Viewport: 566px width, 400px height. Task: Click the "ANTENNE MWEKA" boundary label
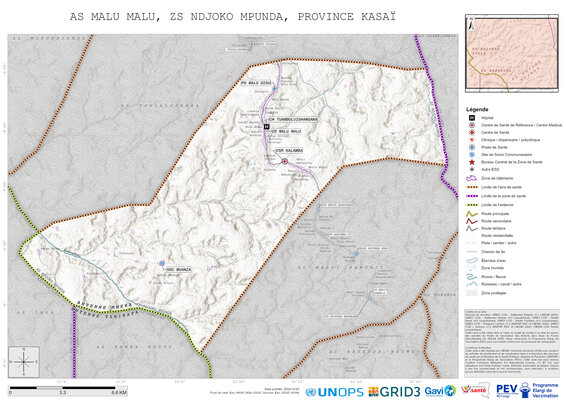(x=104, y=306)
